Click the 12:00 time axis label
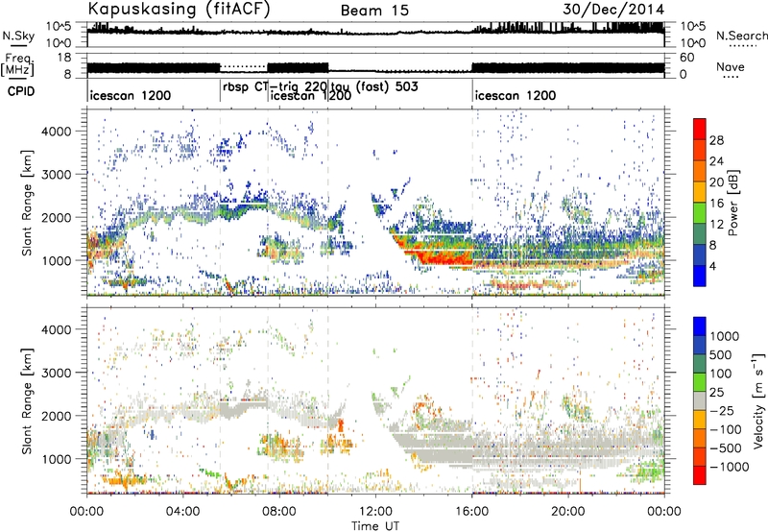The image size is (768, 532). click(x=375, y=512)
